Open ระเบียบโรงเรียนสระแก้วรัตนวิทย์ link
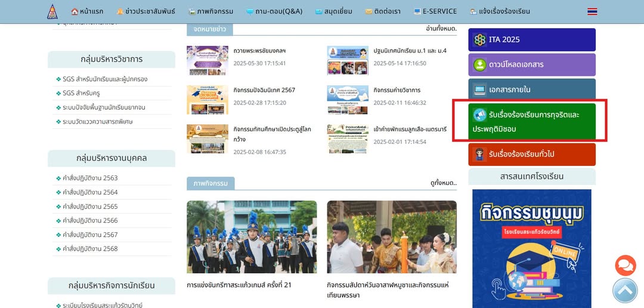 (103, 305)
